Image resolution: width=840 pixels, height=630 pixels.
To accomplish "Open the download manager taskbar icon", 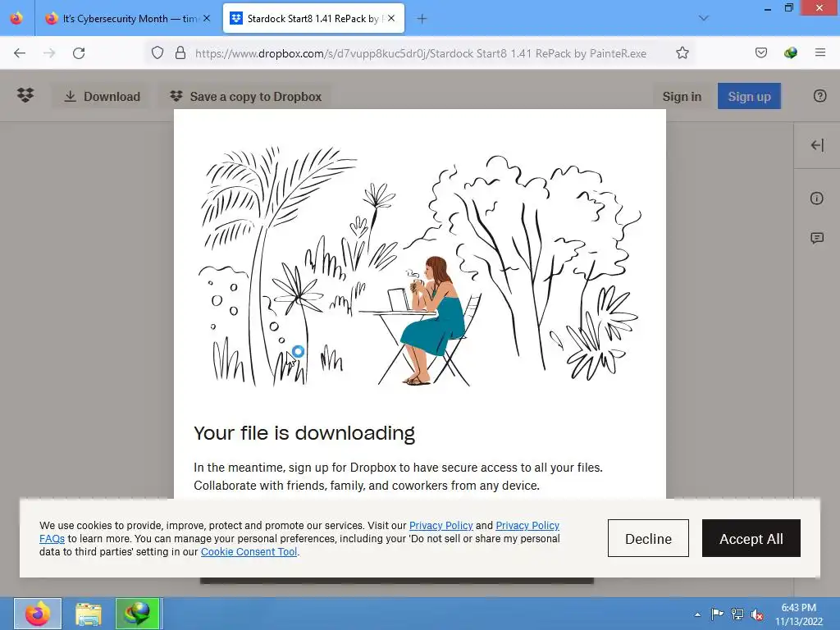I will click(138, 614).
